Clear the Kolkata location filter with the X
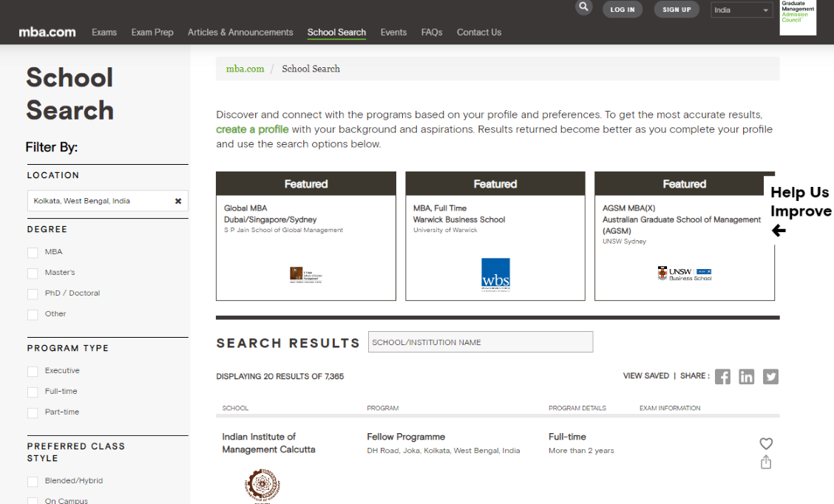Viewport: 834px width, 504px height. click(x=178, y=201)
